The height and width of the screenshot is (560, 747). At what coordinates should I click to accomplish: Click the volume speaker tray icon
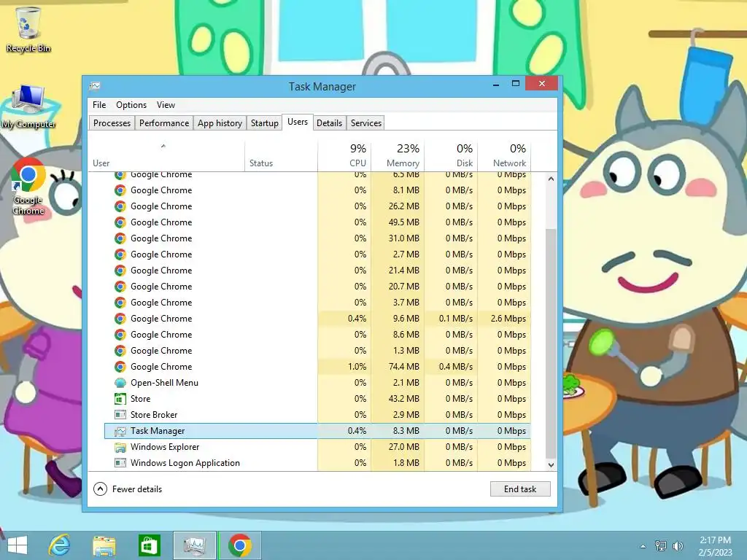(678, 545)
